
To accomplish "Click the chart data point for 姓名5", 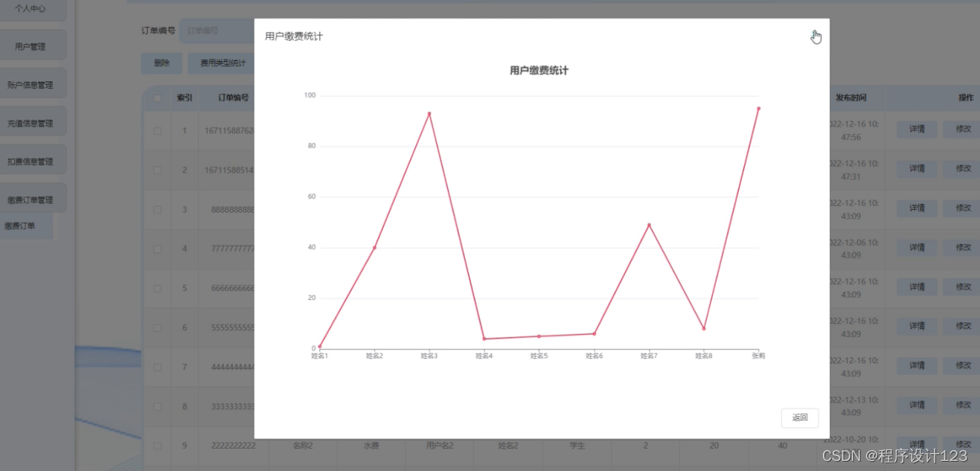I will (x=539, y=336).
